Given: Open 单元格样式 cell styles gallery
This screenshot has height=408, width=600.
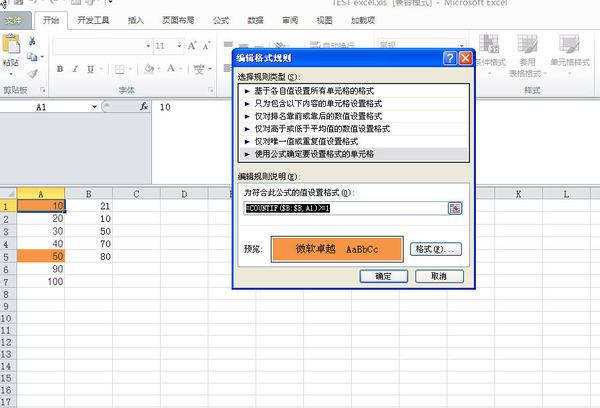Looking at the screenshot, I should pyautogui.click(x=570, y=52).
